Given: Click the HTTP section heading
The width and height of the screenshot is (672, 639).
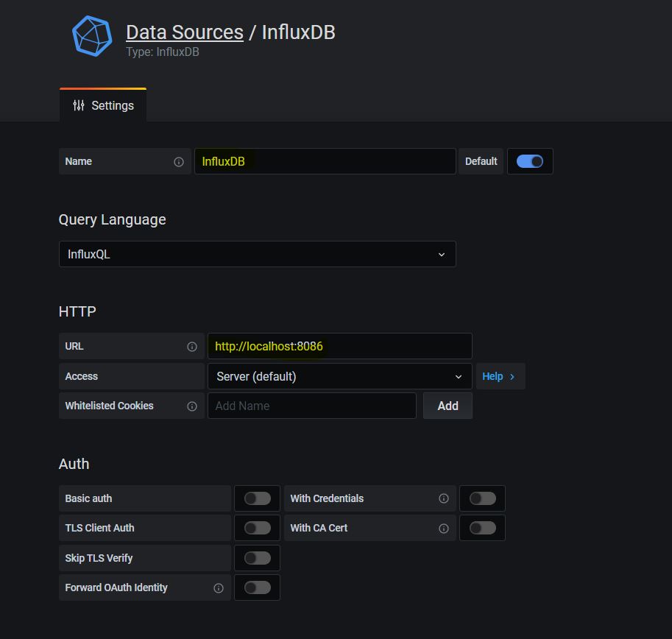Looking at the screenshot, I should coord(77,311).
